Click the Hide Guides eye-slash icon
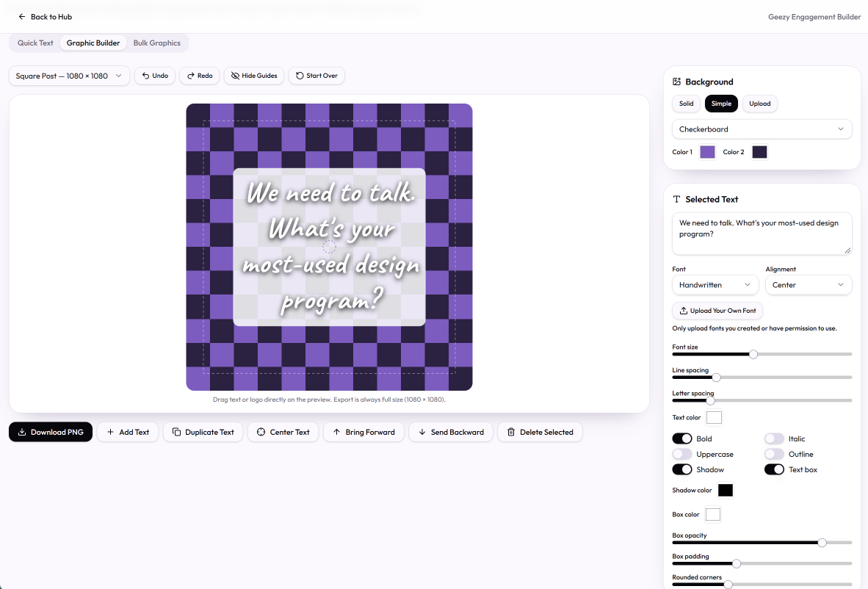The image size is (868, 589). tap(235, 76)
